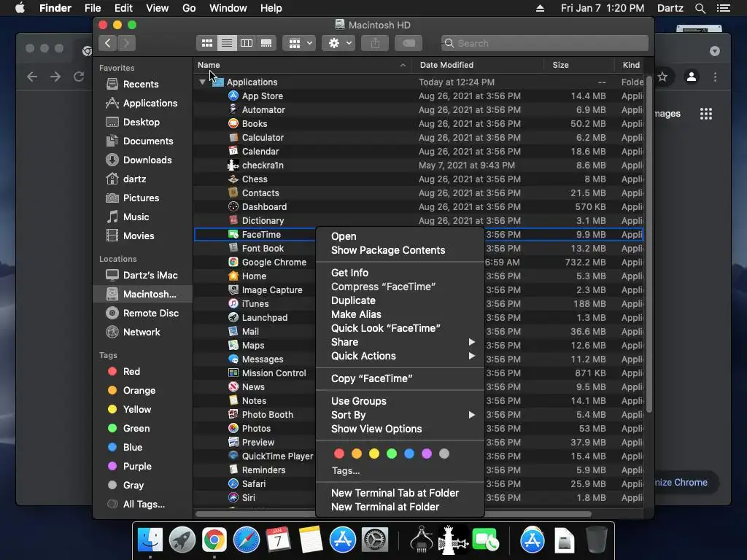Select the Chess app row

419,179
